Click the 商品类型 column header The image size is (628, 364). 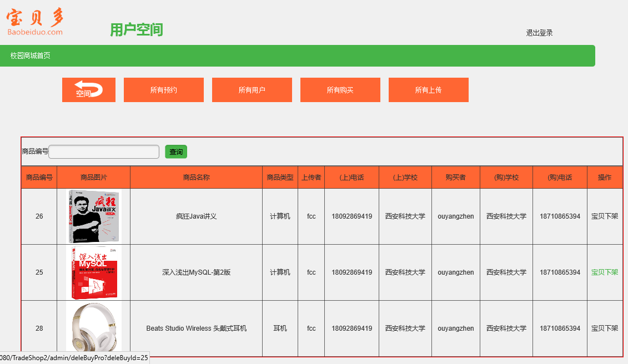tap(280, 178)
